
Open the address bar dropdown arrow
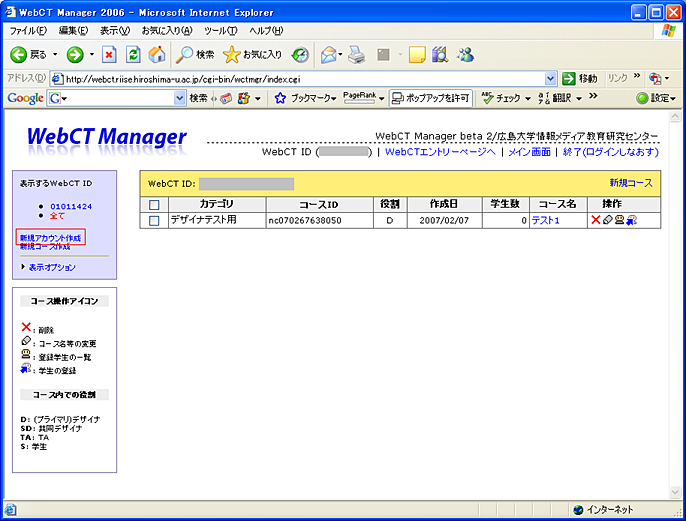550,79
